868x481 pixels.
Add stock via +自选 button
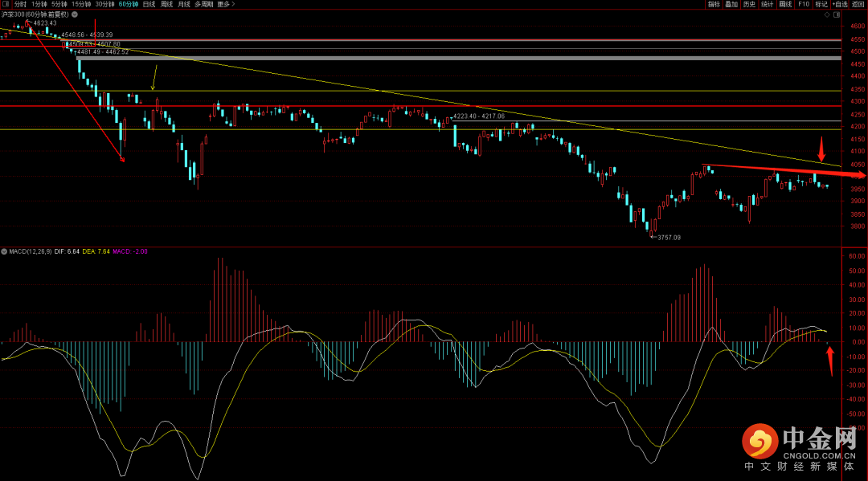(840, 4)
